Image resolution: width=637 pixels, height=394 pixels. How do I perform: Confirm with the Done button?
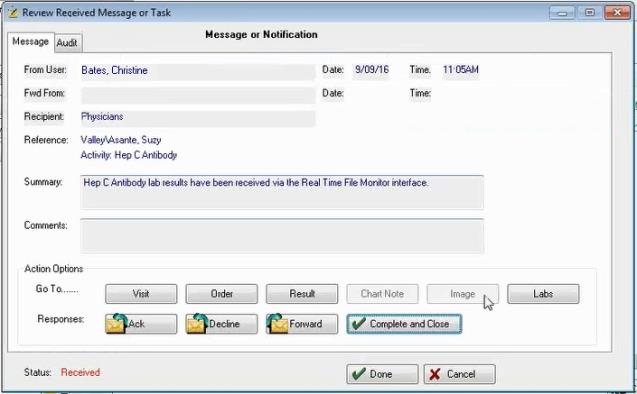[x=382, y=374]
